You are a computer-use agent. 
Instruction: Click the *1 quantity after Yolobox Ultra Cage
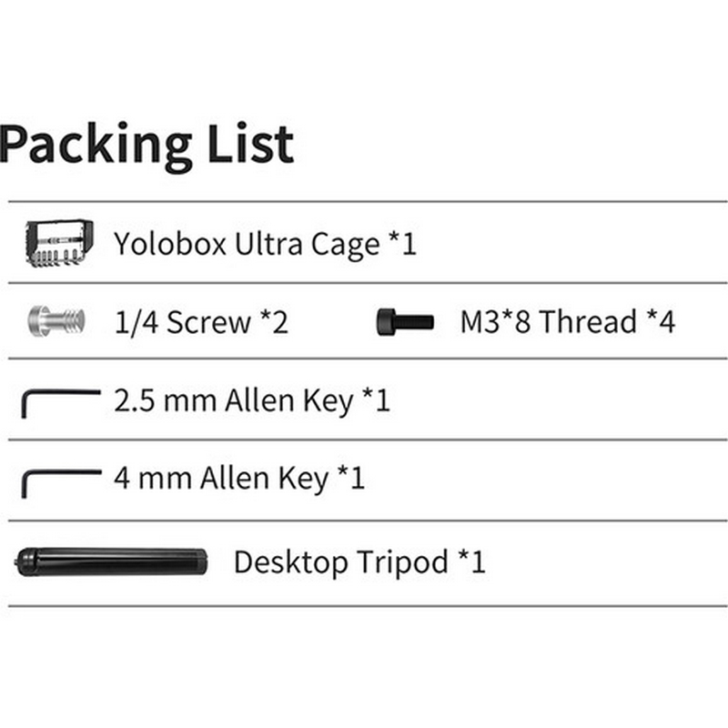click(402, 244)
